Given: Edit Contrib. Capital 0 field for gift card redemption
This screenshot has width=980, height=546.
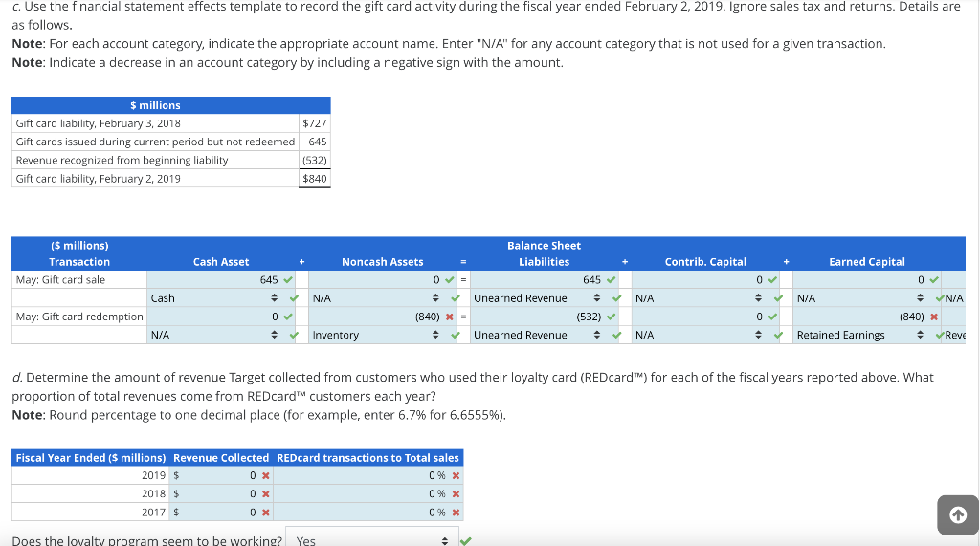Looking at the screenshot, I should point(698,317).
